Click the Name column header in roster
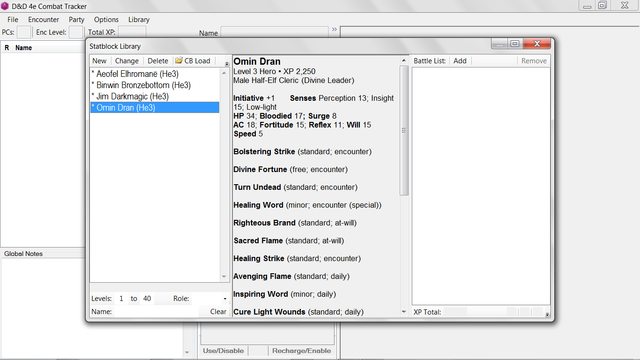Screen dimensions: 640x360 (23, 48)
